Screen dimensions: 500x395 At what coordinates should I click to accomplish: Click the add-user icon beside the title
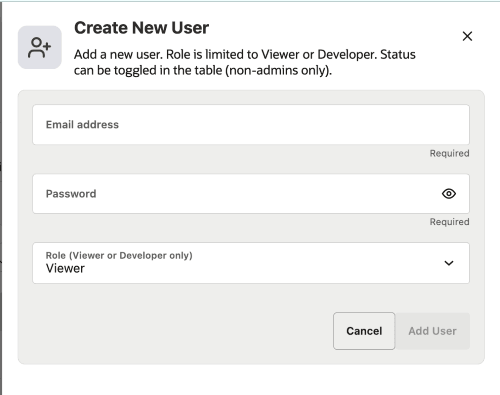(40, 47)
